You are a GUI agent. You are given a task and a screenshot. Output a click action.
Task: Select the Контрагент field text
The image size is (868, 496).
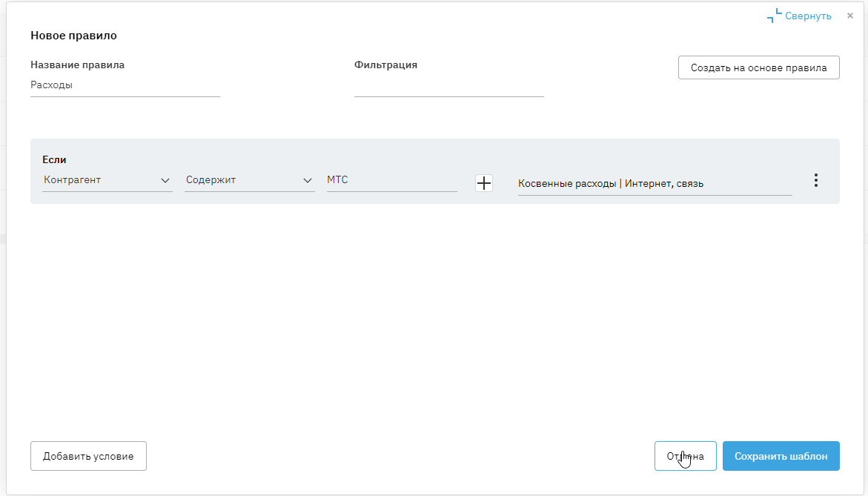[x=73, y=180]
